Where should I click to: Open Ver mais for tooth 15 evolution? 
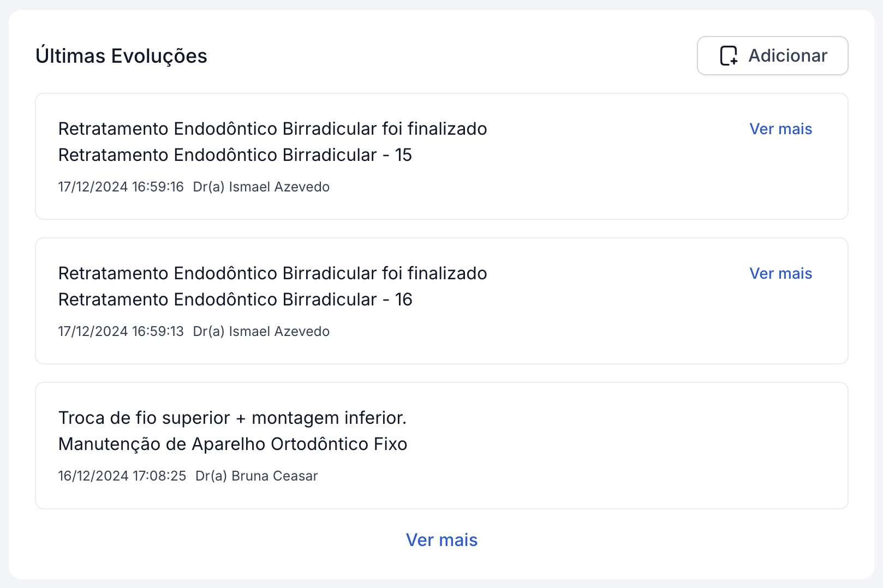[x=780, y=129]
